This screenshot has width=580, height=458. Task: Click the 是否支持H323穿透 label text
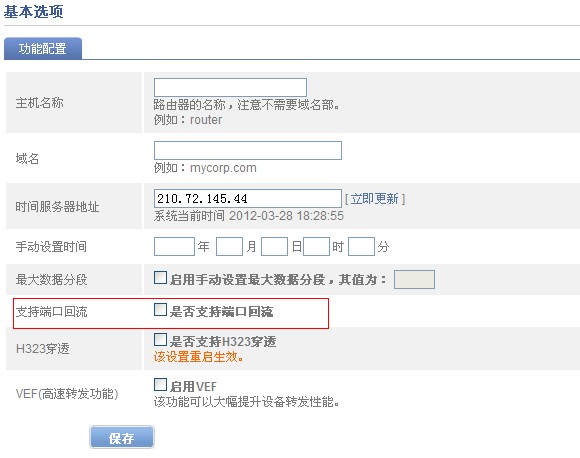(223, 341)
